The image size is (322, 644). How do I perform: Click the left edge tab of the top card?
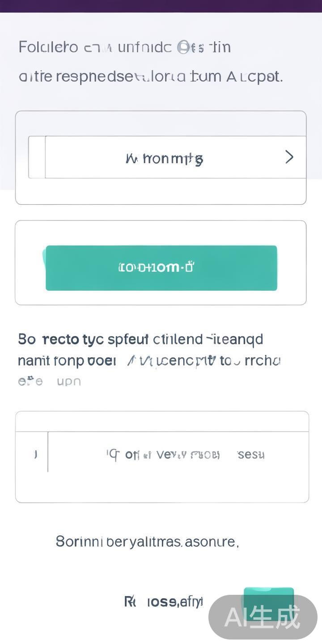tap(37, 157)
